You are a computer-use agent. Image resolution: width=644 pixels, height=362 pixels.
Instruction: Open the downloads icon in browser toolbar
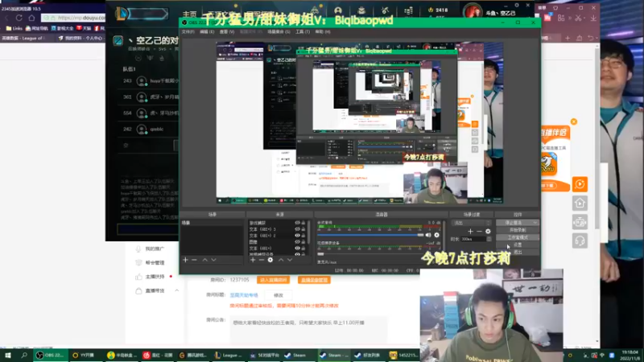click(x=593, y=18)
